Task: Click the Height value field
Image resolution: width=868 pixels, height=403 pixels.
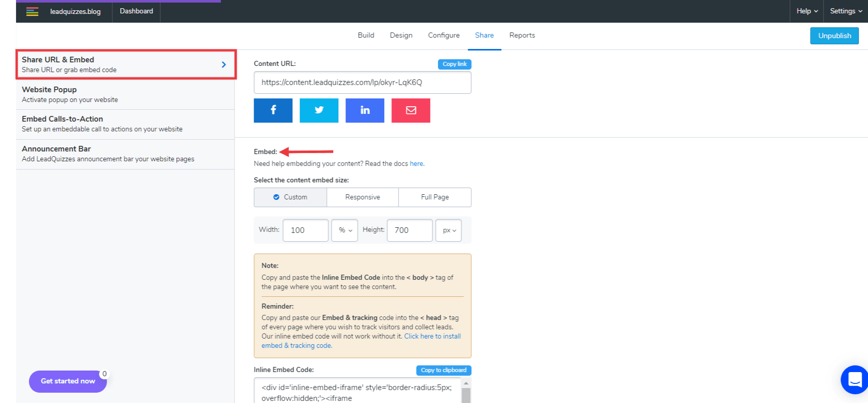Action: pos(410,230)
